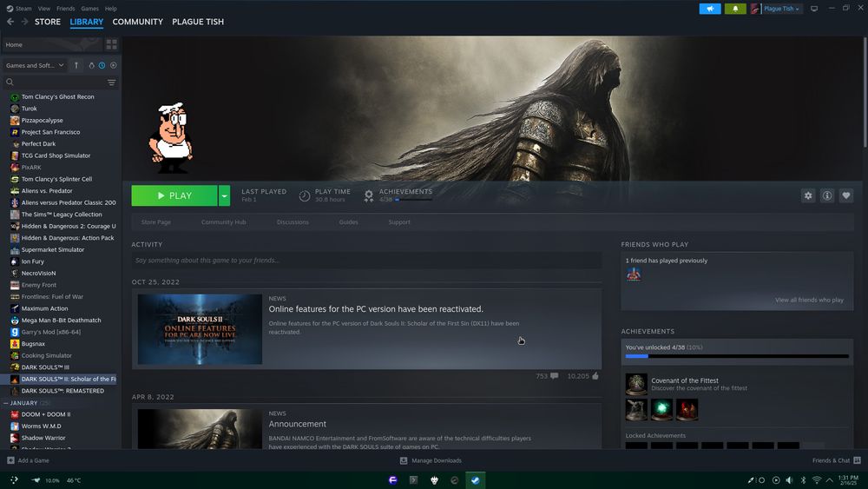Click the 4/38 unlocked progress bar in panel

[737, 356]
